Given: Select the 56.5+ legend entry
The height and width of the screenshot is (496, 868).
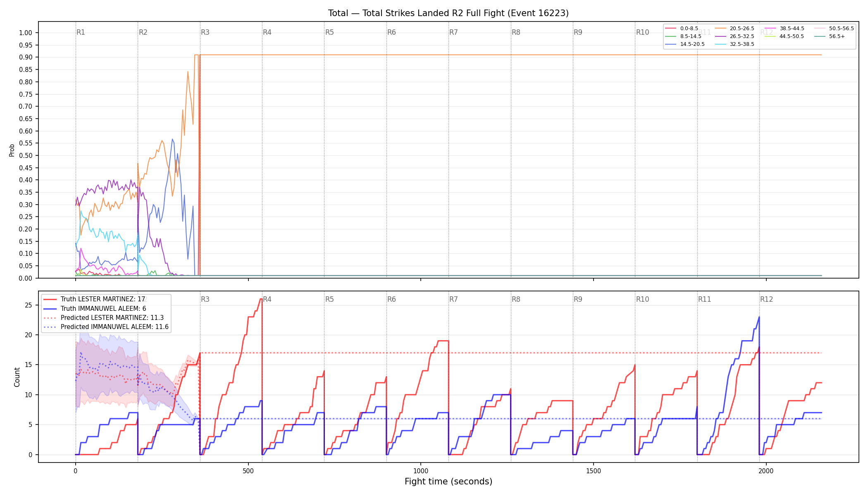Looking at the screenshot, I should click(830, 36).
